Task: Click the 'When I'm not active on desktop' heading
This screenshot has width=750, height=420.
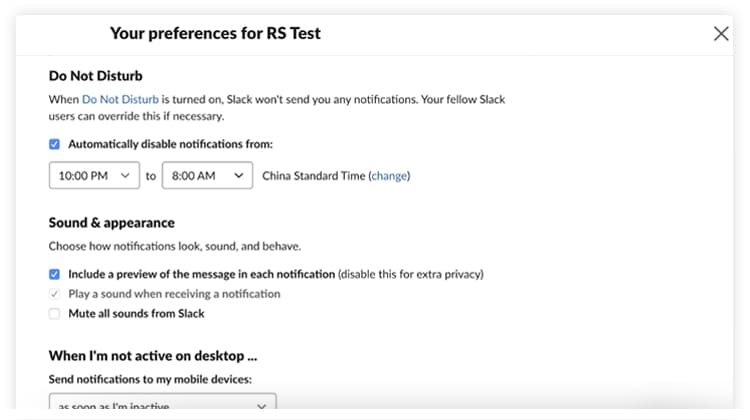Action: (x=153, y=356)
